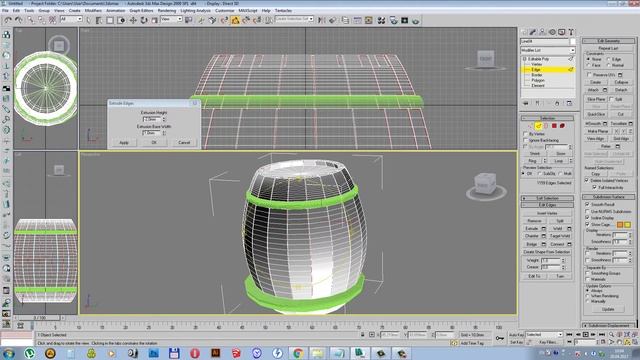Open the Display command panel tab
The width and height of the screenshot is (640, 360).
[x=562, y=32]
